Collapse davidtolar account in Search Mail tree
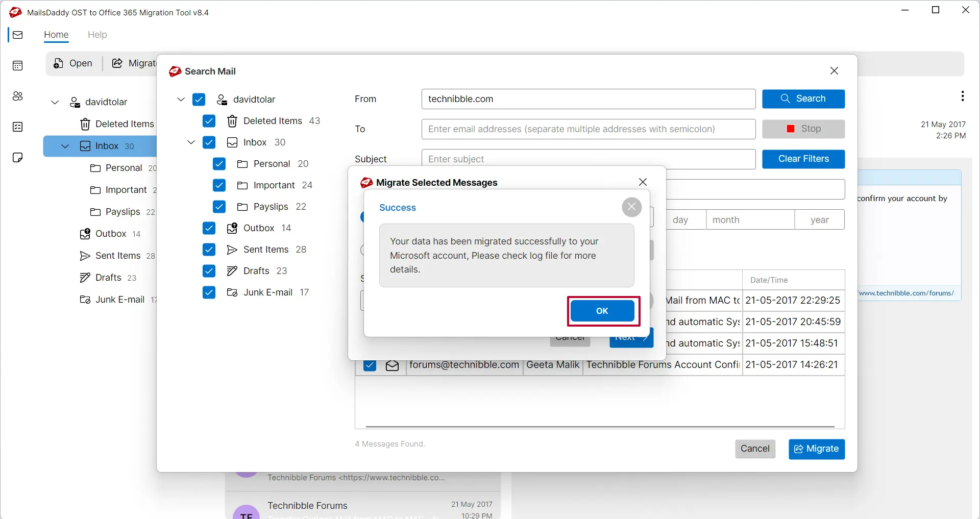Viewport: 980px width, 519px height. tap(181, 100)
